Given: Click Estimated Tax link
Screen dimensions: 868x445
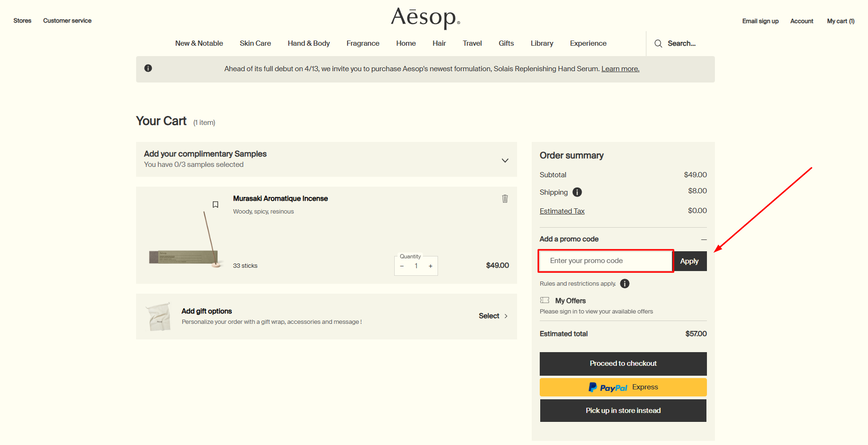Looking at the screenshot, I should [562, 211].
